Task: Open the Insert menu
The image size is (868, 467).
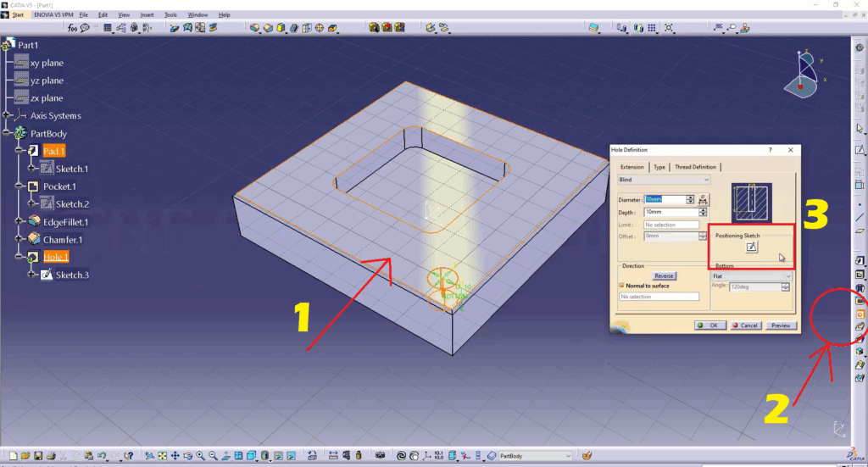Action: tap(147, 15)
